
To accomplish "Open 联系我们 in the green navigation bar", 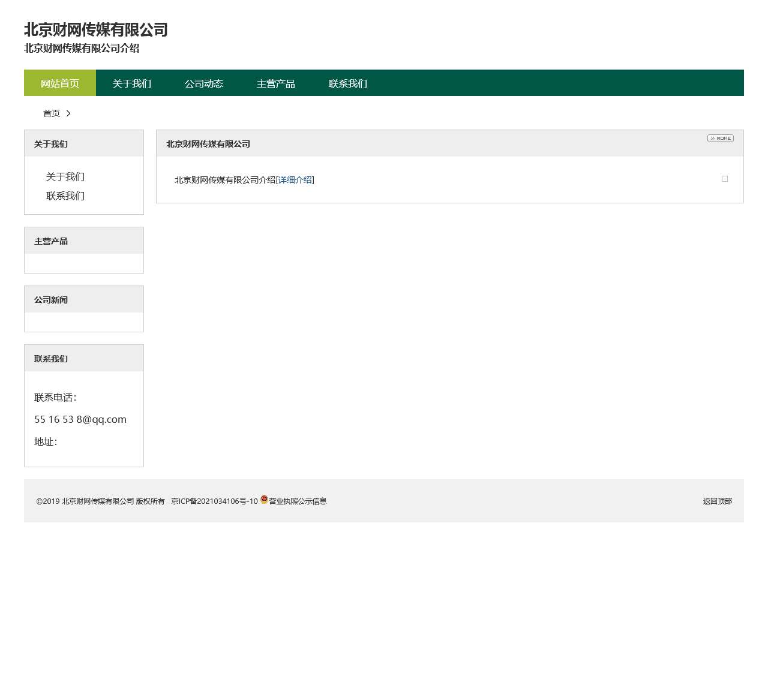I will [348, 83].
